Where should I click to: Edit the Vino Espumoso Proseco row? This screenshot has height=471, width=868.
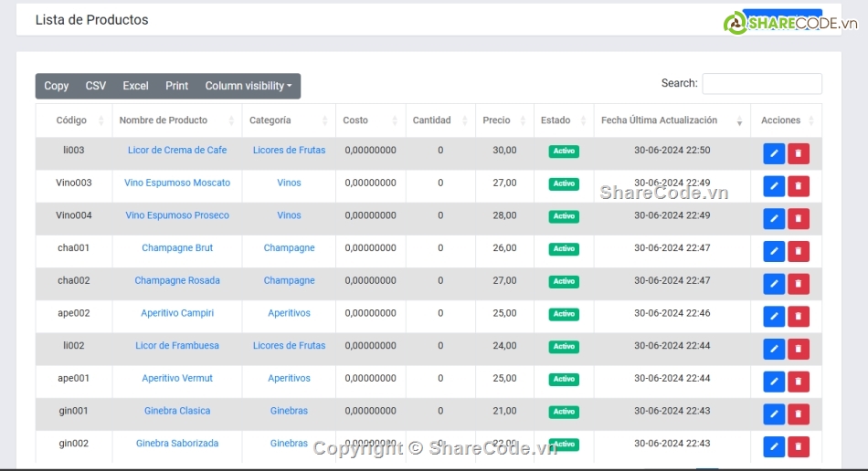774,219
